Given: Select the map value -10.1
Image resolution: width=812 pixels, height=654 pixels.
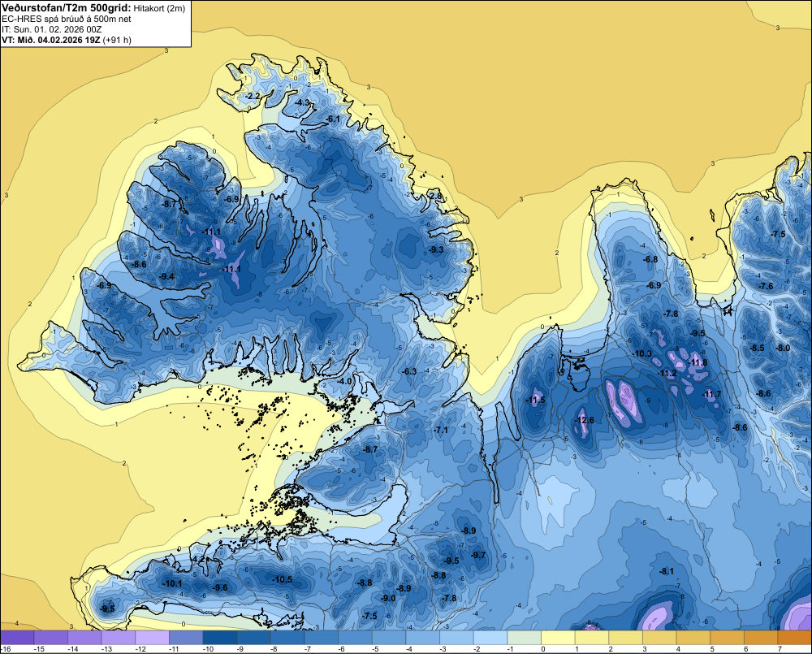Looking at the screenshot, I should coord(172,583).
